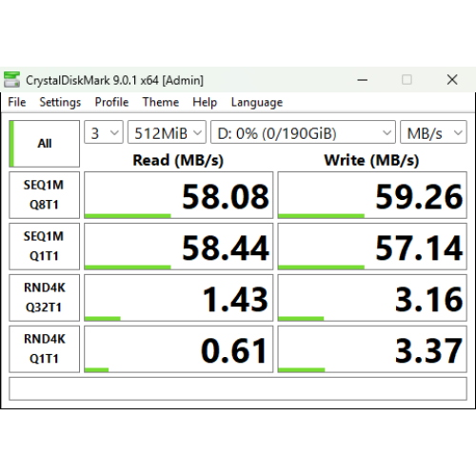Click the 58.08 read result
The height and width of the screenshot is (476, 476).
pos(178,195)
